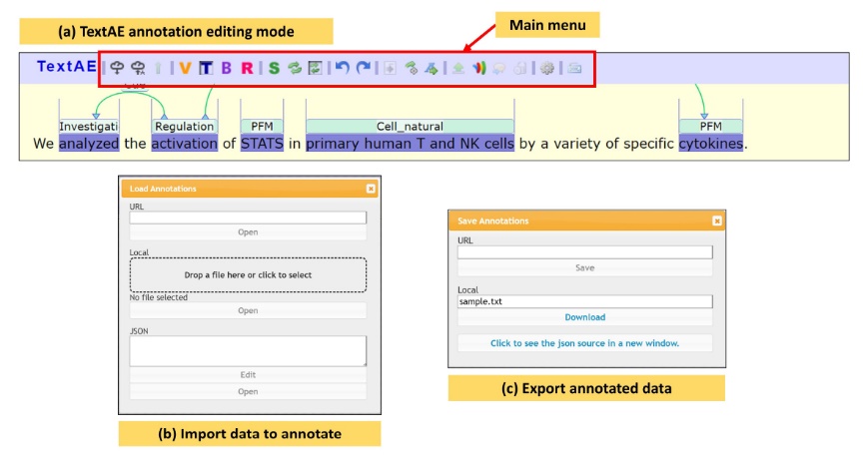Screen dimensions: 868x456
Task: Click the Save button in Save Annotations
Action: [585, 267]
